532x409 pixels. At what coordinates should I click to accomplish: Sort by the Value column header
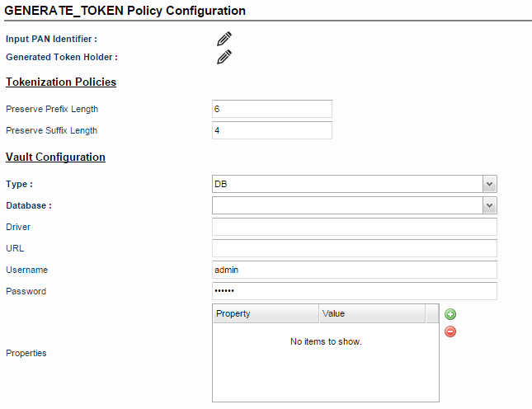pos(372,313)
